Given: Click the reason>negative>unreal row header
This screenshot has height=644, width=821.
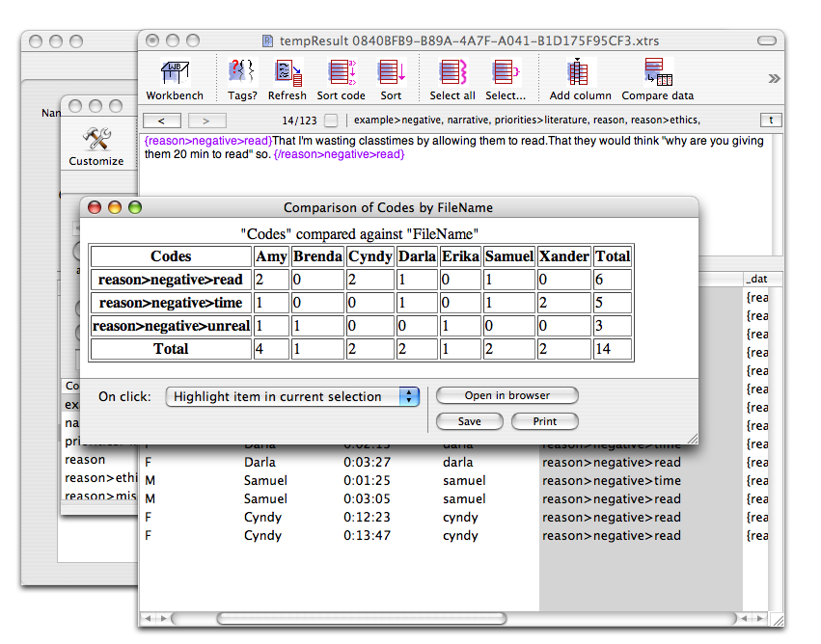Looking at the screenshot, I should point(171,326).
